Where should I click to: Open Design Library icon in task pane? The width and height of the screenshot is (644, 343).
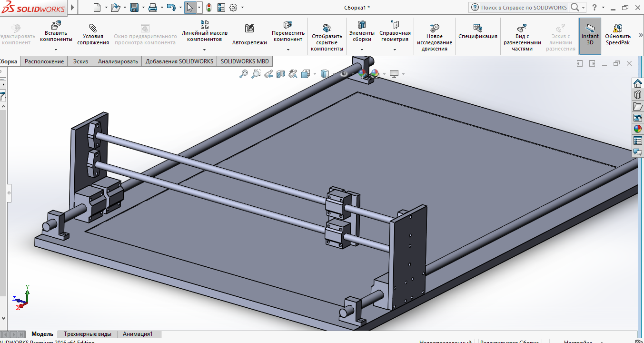(x=638, y=95)
